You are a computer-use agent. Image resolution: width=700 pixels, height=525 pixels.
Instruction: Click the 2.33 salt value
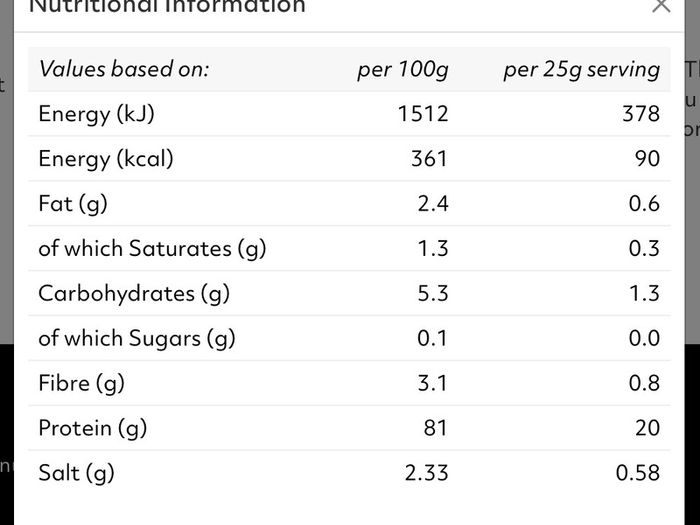[x=426, y=473]
